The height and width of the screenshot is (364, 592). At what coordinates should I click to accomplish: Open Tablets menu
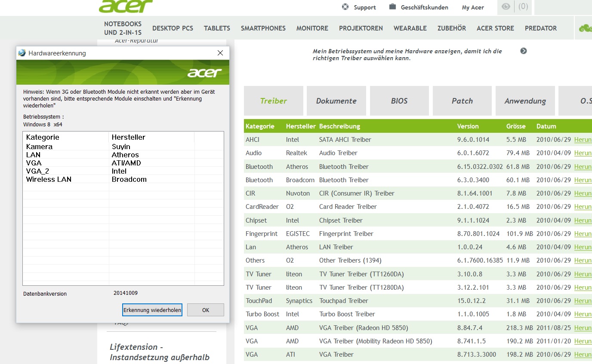pos(217,28)
